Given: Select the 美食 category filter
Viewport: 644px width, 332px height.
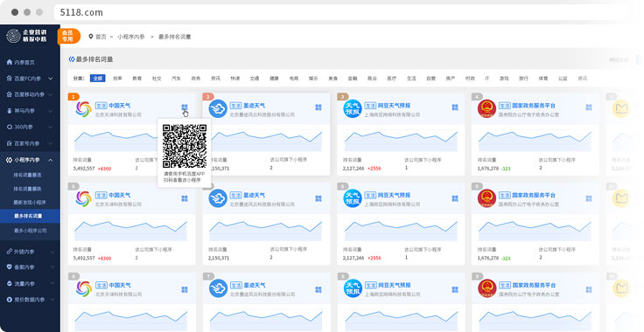Looking at the screenshot, I should (x=332, y=79).
